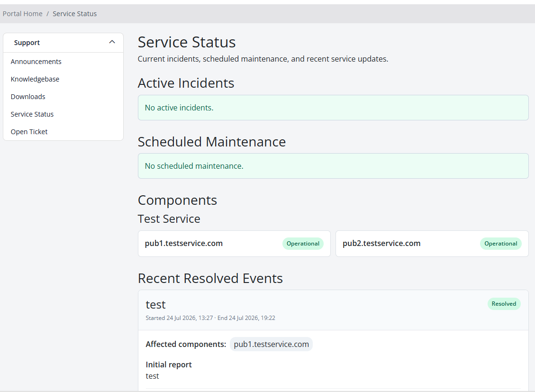Screen dimensions: 535x392
Task: Click the pub2.testservice.com component card
Action: pos(432,244)
